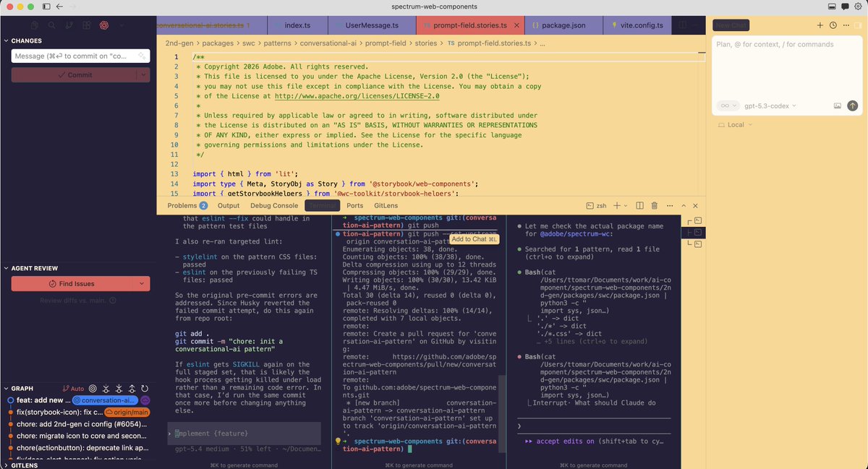
Task: Open the GitLens panel tab
Action: [x=386, y=205]
